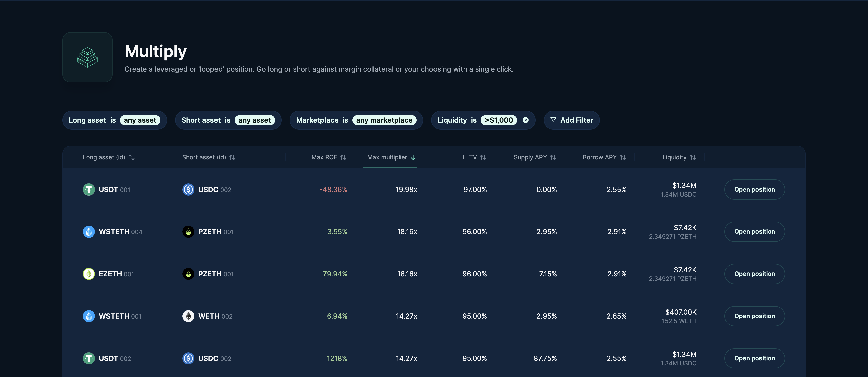Sort by LLTV column

(x=474, y=158)
